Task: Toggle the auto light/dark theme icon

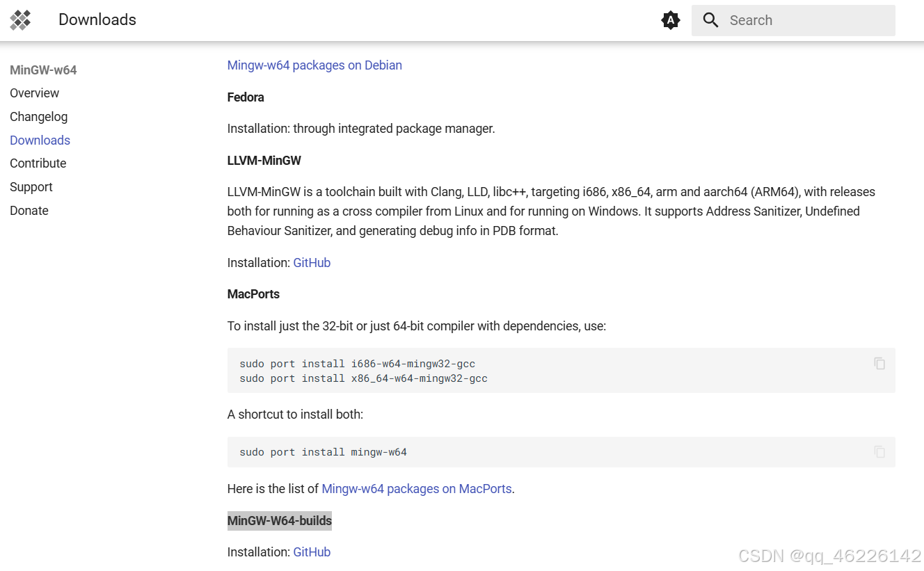Action: [670, 20]
